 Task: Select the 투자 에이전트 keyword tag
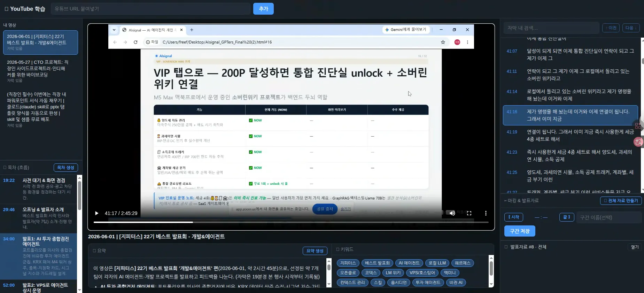coord(428,283)
